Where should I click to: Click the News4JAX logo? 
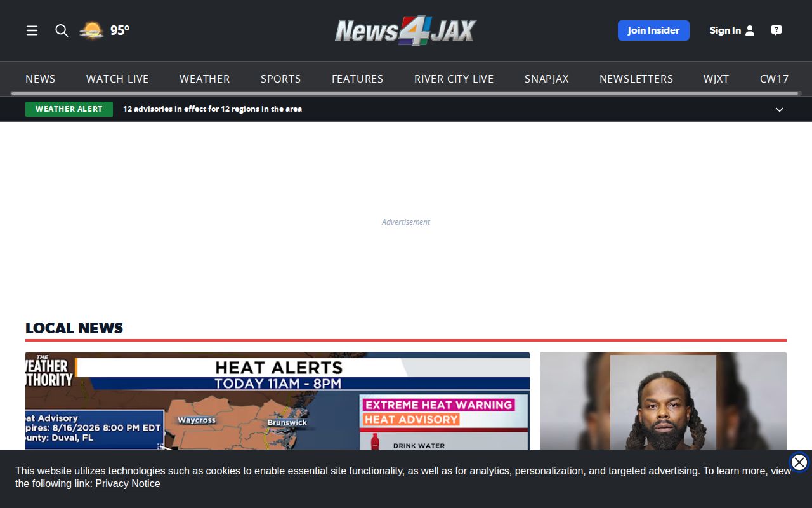coord(406,30)
